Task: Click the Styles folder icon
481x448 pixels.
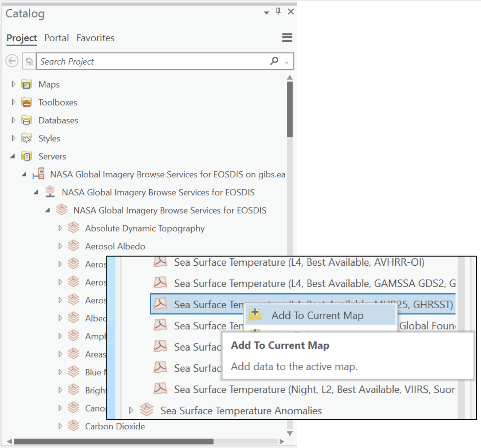Action: tap(26, 138)
